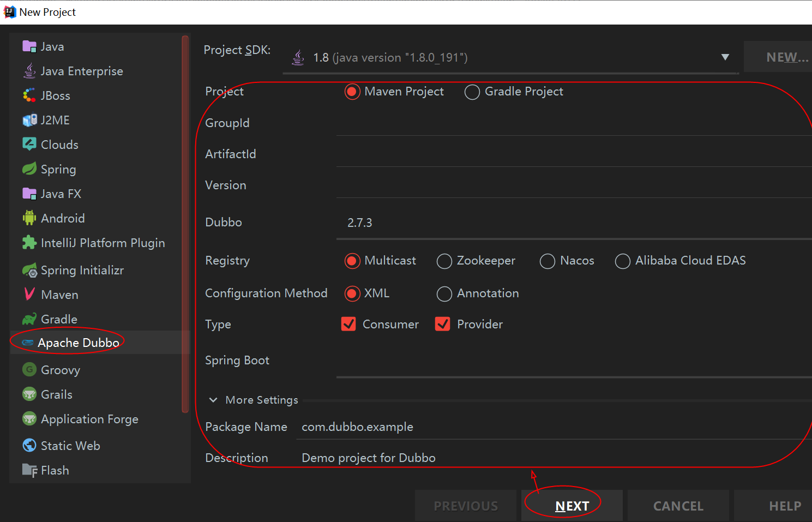This screenshot has height=522, width=812.
Task: Open the Dubbo version 2.7.3 combo box
Action: tap(574, 223)
